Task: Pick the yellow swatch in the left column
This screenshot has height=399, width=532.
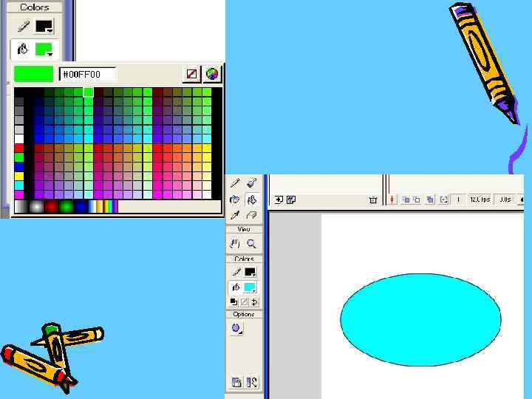Action: (x=19, y=176)
